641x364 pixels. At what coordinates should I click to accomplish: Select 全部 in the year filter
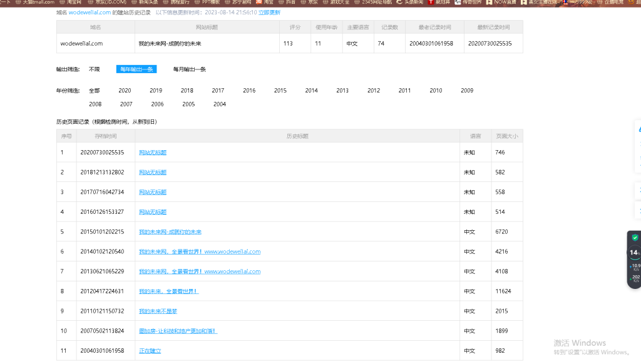[x=94, y=91]
